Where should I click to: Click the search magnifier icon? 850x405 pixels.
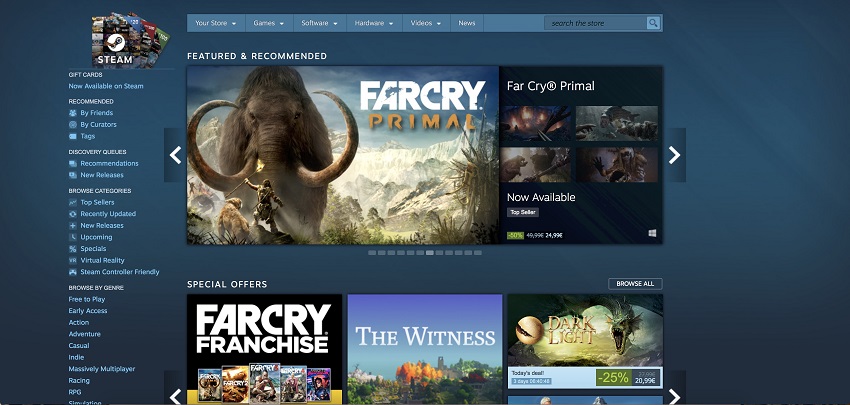[653, 23]
